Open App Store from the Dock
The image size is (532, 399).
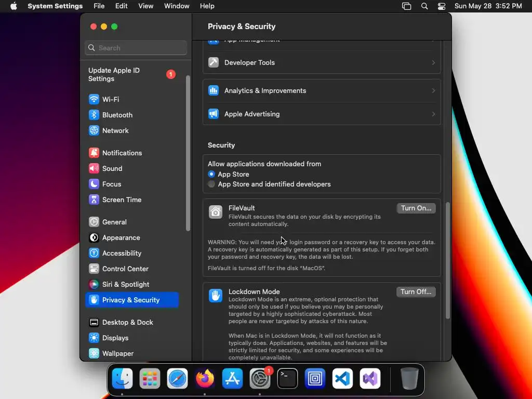click(232, 378)
